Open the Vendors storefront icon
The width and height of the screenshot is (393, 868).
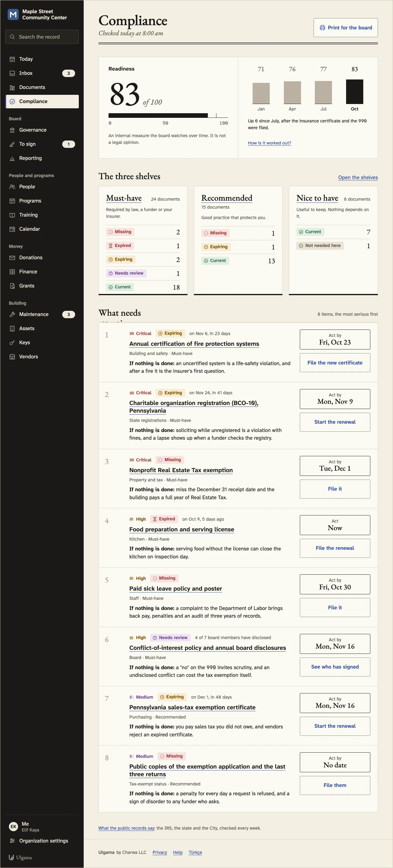(x=12, y=357)
